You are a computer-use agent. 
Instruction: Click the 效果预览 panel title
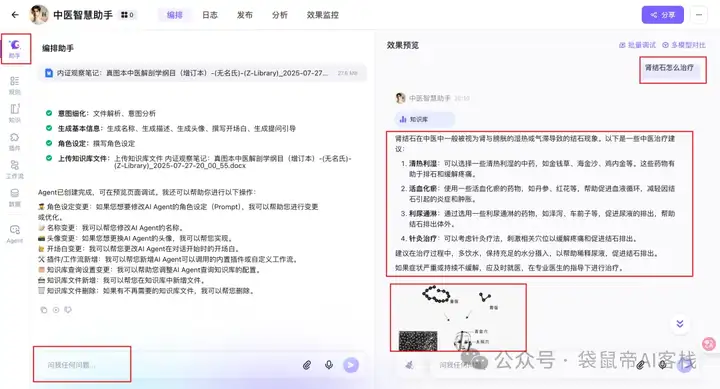(403, 45)
